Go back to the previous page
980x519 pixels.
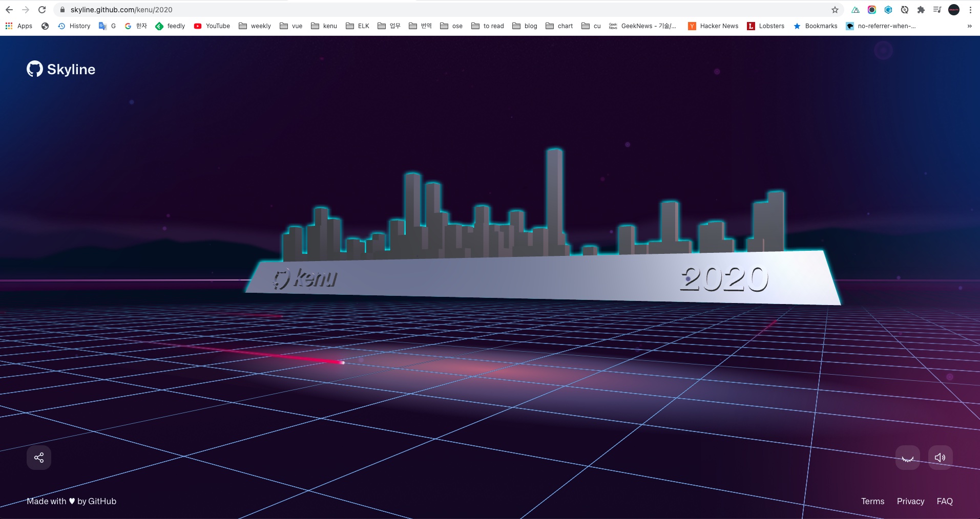click(9, 10)
